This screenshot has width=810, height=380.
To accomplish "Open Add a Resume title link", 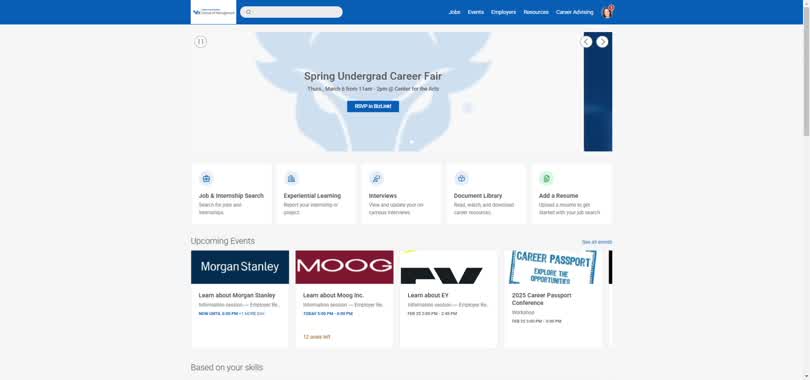I will click(x=558, y=196).
